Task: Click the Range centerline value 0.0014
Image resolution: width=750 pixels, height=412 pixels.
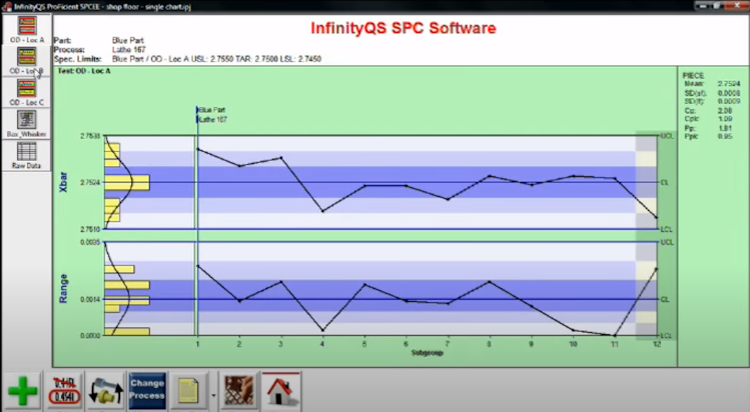Action: pos(90,300)
